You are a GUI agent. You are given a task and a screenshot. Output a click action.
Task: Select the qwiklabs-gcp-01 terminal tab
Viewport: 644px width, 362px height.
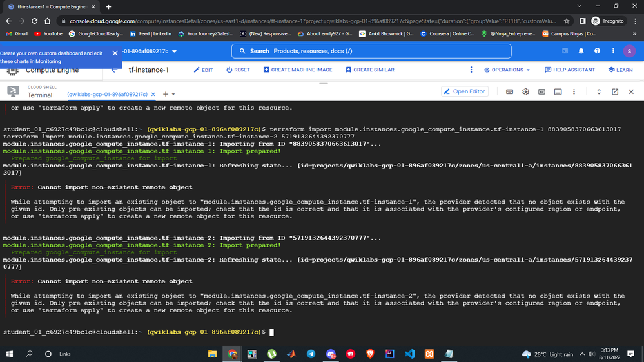(x=107, y=95)
